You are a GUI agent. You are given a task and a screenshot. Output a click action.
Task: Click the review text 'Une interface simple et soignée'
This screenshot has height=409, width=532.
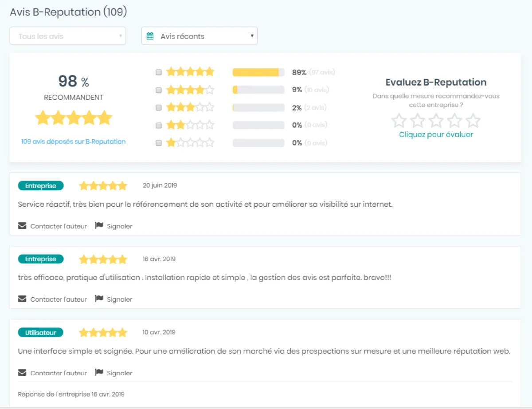click(264, 351)
